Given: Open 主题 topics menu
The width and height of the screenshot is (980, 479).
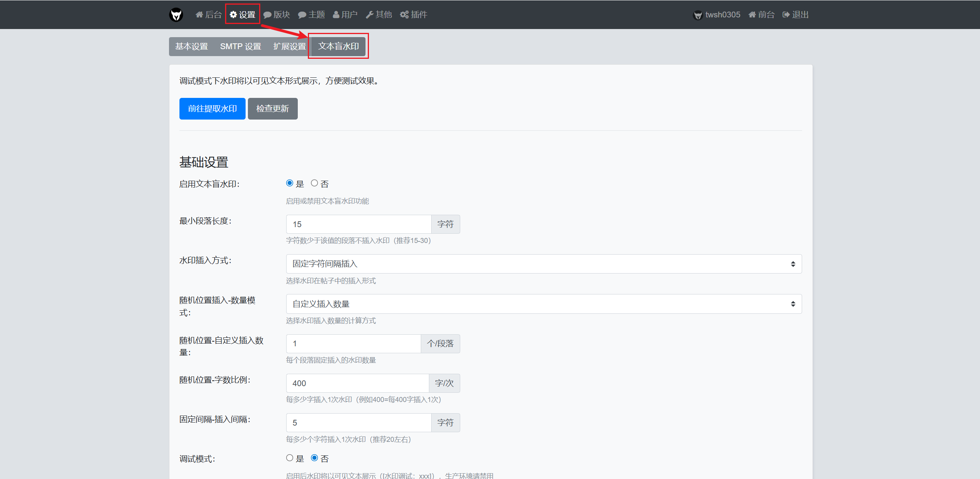Looking at the screenshot, I should pos(311,15).
